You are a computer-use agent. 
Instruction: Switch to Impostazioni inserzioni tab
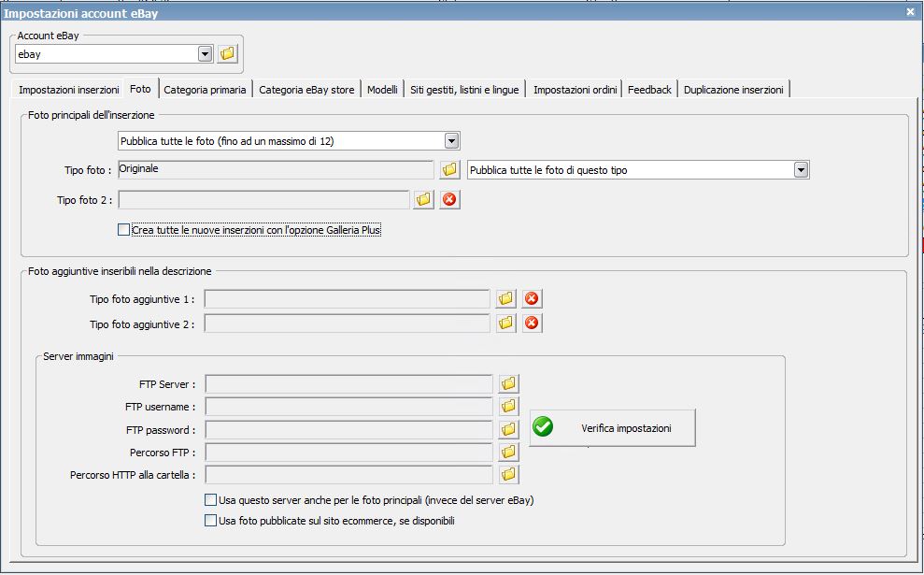click(68, 90)
